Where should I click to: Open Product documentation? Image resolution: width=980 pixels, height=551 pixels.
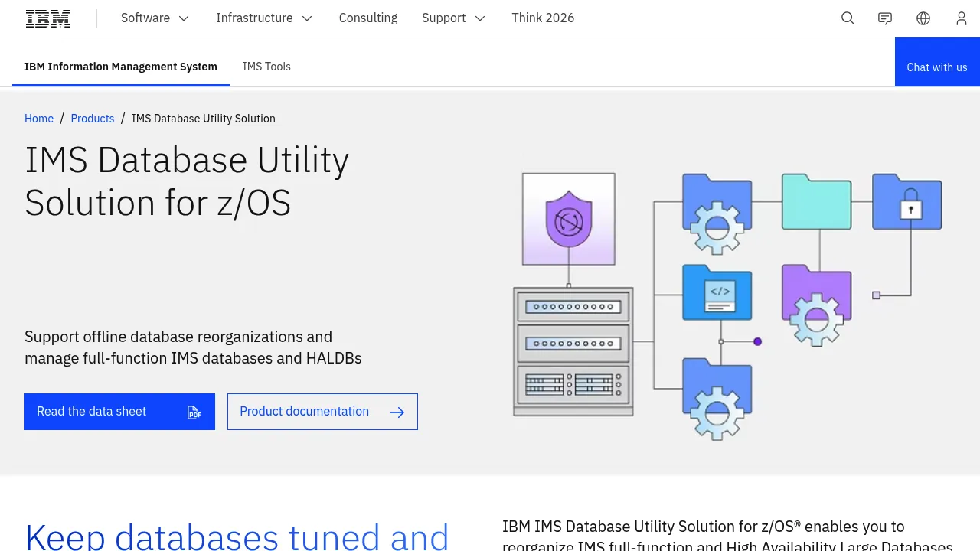(x=322, y=412)
